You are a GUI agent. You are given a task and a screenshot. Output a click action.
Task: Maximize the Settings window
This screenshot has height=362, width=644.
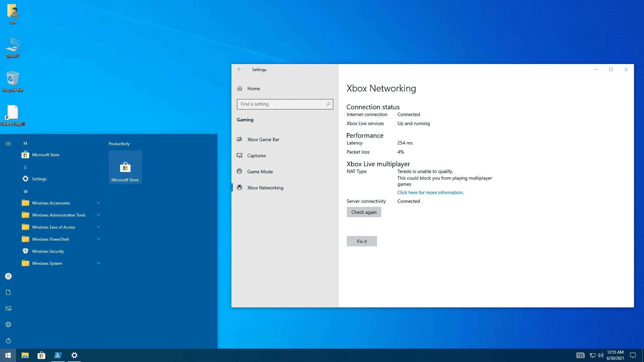611,69
